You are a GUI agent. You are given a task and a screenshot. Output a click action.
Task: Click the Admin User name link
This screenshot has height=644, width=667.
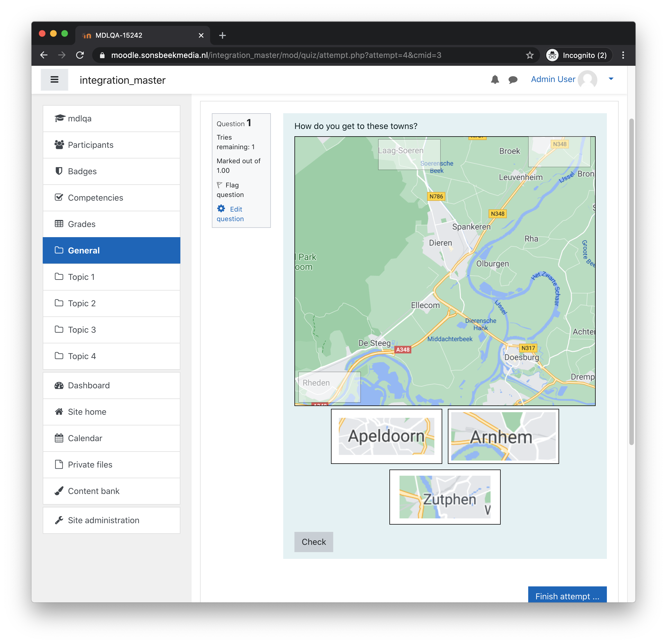click(553, 79)
